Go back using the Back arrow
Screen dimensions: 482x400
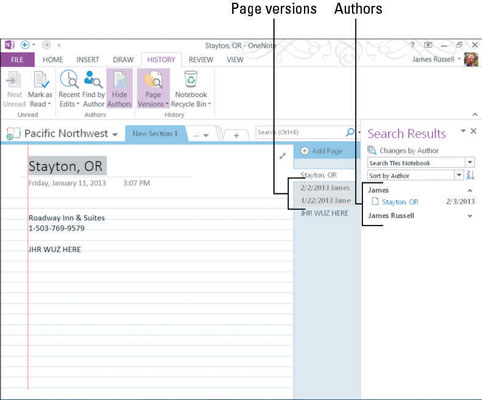click(25, 45)
